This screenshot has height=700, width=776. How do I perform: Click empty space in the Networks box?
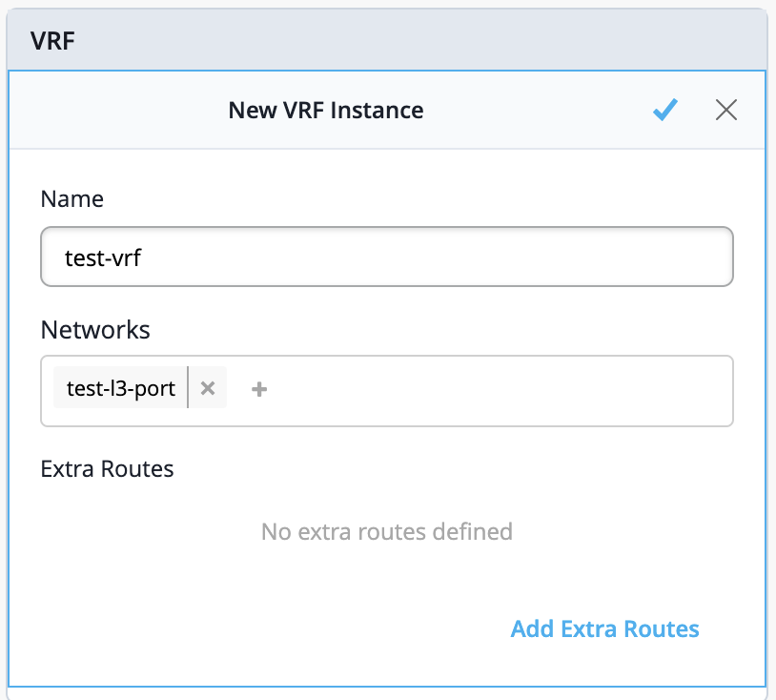point(496,391)
